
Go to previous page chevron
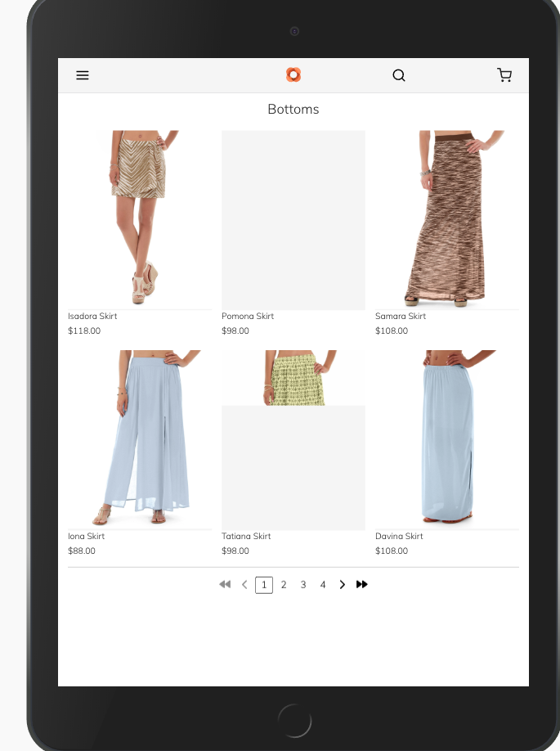point(244,584)
